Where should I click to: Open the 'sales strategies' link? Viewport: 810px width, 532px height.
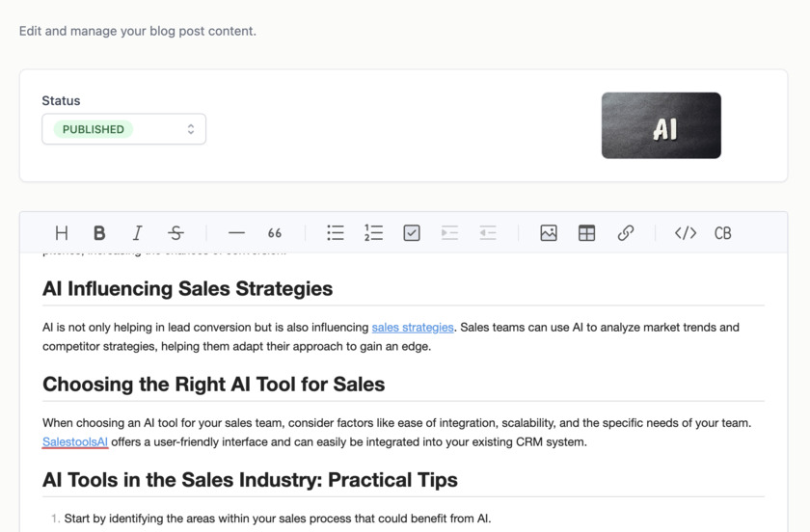pyautogui.click(x=413, y=328)
